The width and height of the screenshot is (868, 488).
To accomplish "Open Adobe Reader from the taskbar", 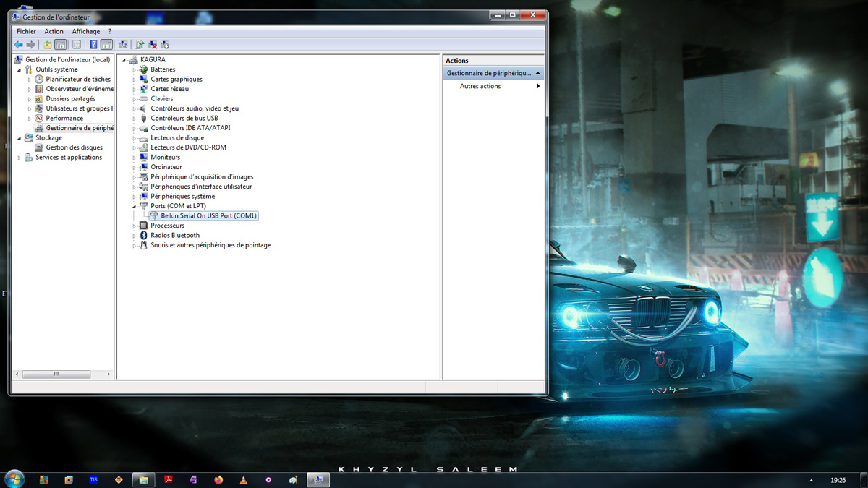I will [169, 479].
